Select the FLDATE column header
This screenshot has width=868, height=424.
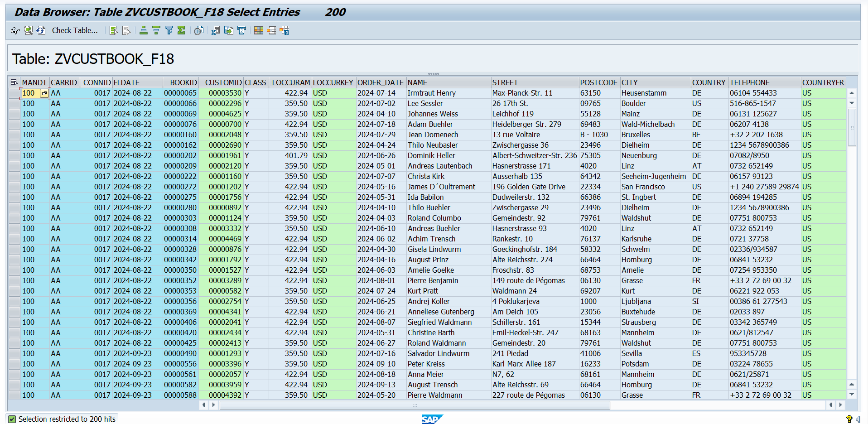point(137,82)
